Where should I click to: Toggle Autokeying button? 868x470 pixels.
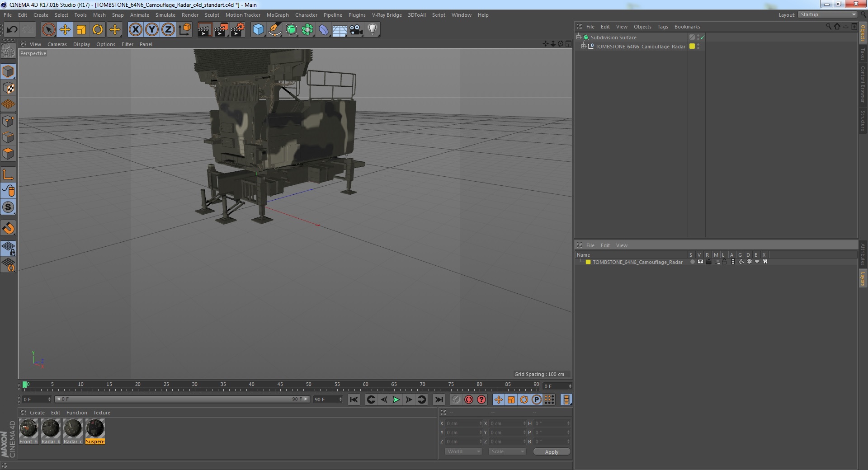click(469, 399)
